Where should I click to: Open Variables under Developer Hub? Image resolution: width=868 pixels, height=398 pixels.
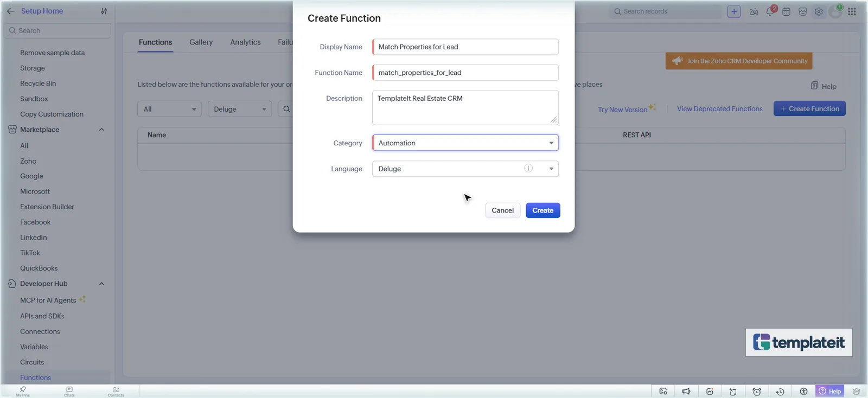[34, 346]
